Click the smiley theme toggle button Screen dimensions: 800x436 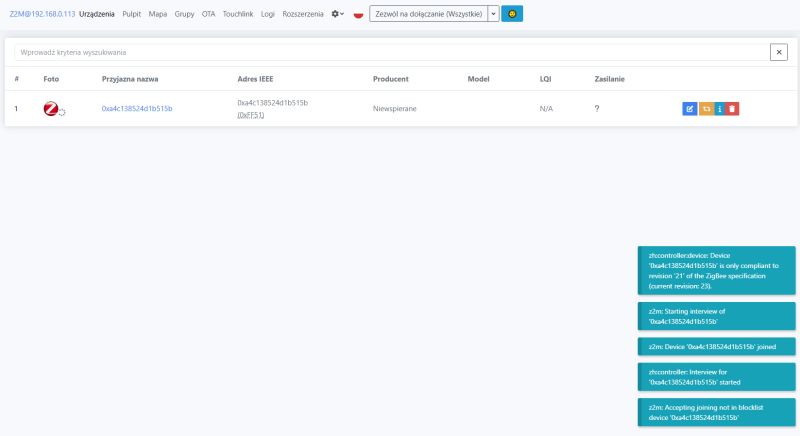(512, 14)
